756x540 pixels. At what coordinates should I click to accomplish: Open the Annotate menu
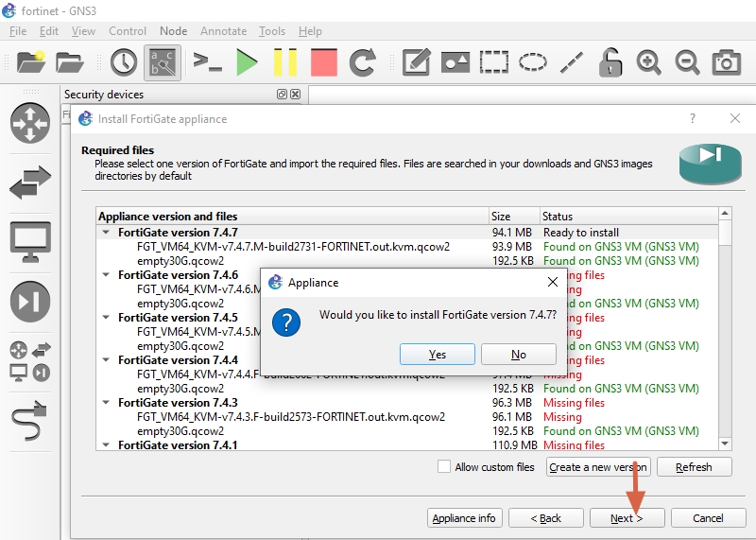tap(223, 31)
